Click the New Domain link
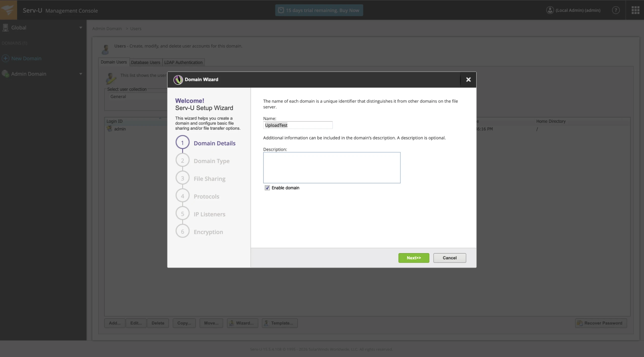 click(x=26, y=58)
